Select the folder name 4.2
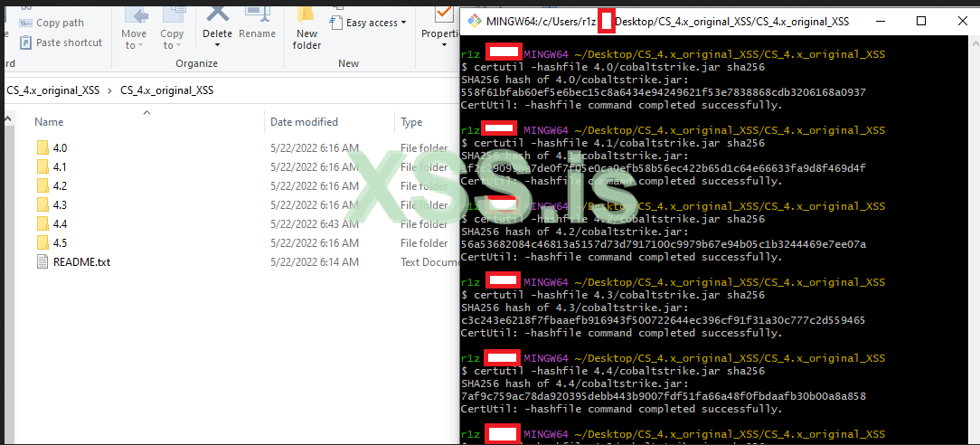The image size is (980, 445). [60, 185]
